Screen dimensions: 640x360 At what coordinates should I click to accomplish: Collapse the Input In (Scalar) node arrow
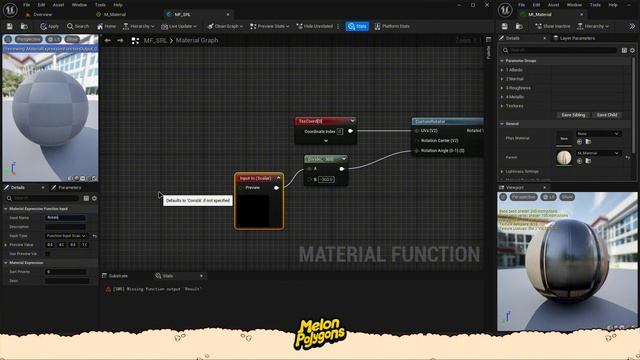pos(279,178)
